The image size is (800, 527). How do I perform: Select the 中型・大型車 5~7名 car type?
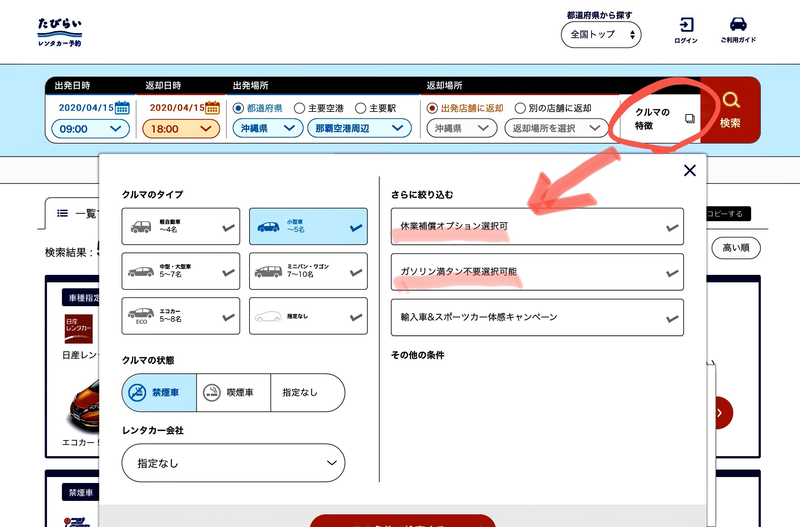(181, 271)
